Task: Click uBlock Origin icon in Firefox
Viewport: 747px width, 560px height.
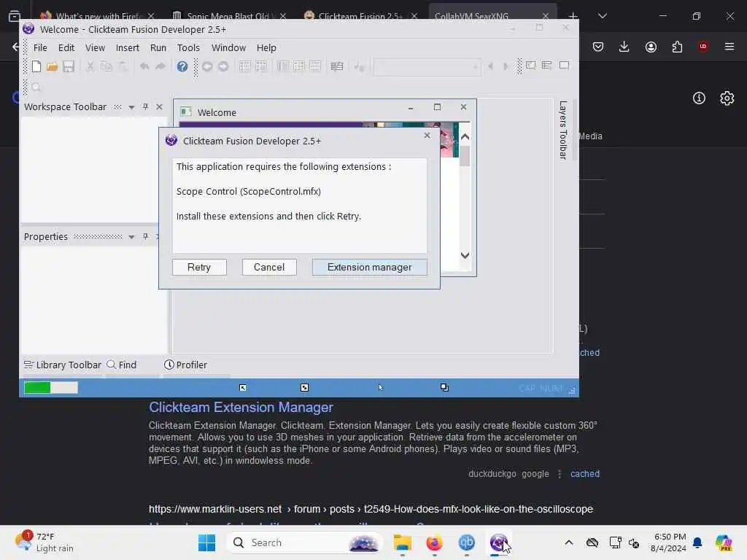Action: coord(703,47)
